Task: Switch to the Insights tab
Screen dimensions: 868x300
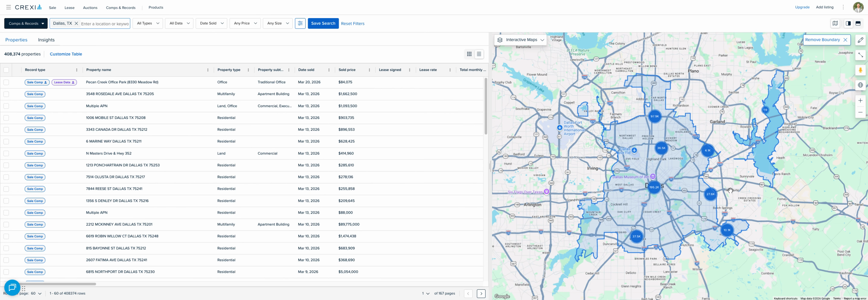Action: tap(46, 40)
